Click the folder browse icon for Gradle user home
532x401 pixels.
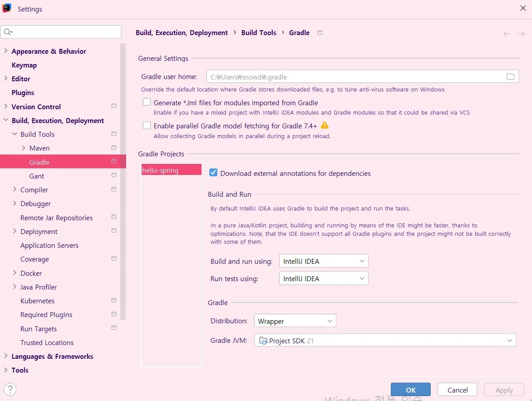click(x=510, y=77)
